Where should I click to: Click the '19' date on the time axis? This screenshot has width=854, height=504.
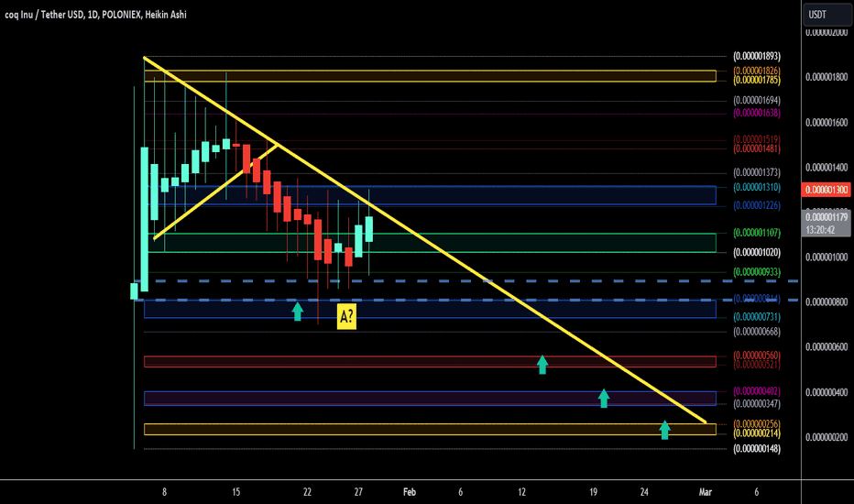[593, 492]
